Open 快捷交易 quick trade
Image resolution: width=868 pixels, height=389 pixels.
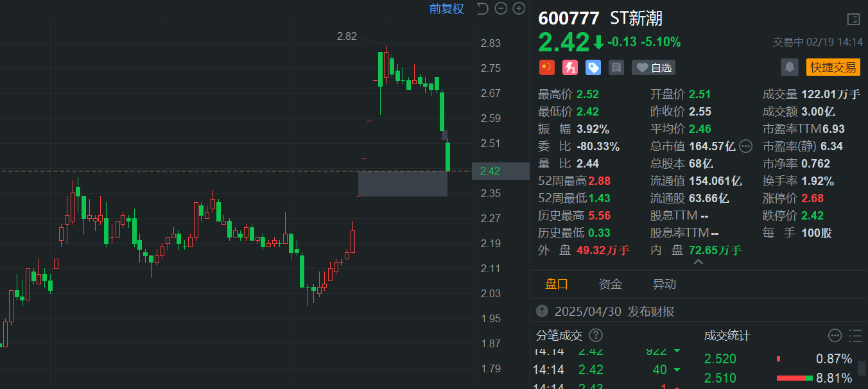(833, 67)
